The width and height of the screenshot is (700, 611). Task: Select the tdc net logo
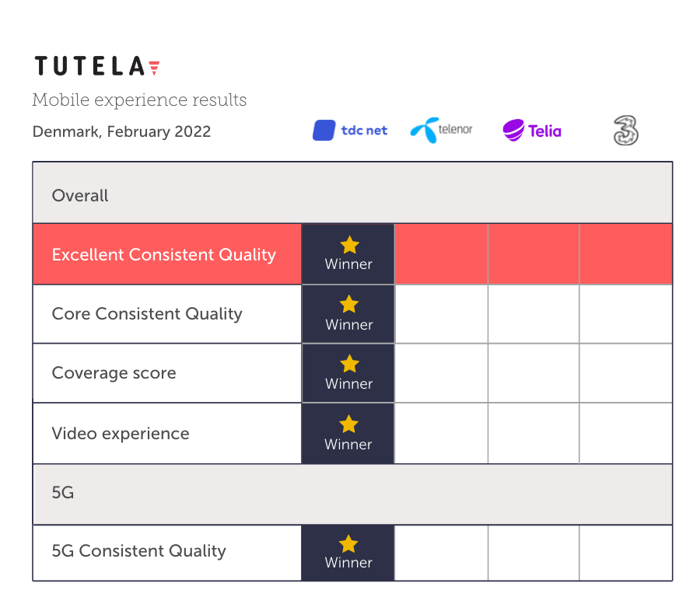[350, 130]
